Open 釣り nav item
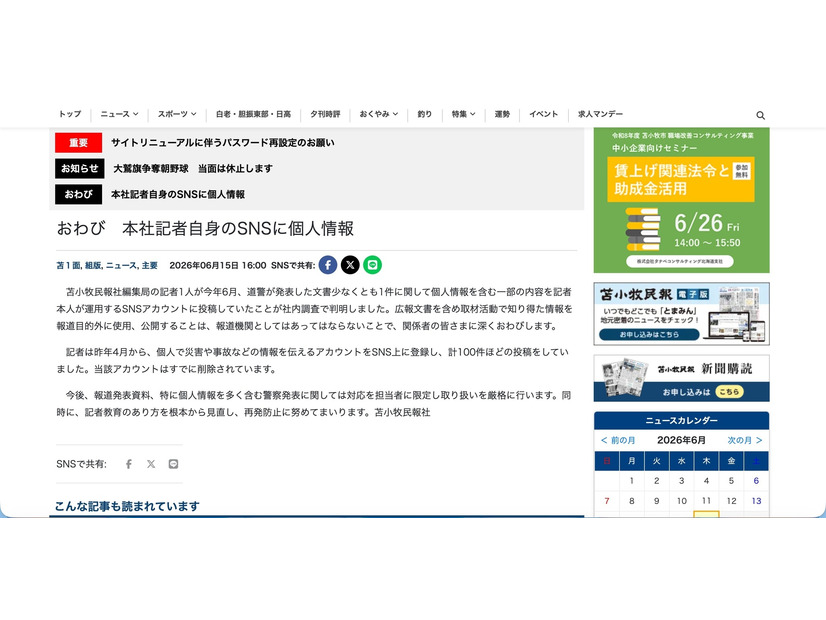This screenshot has width=826, height=620. tap(425, 114)
